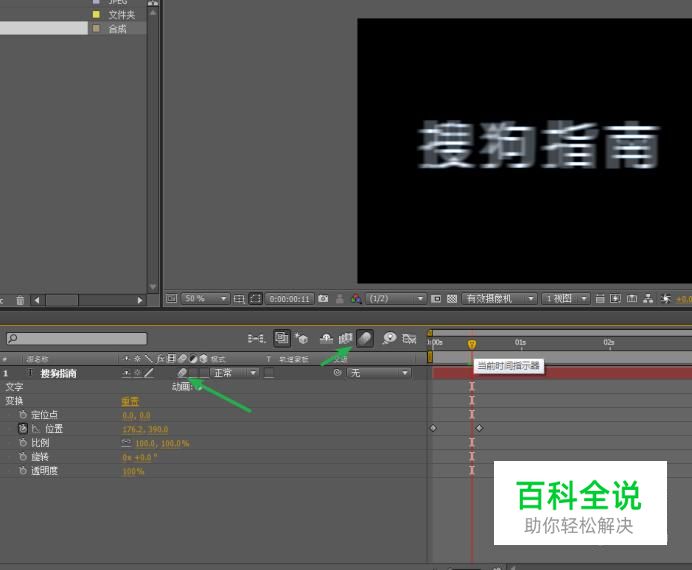The image size is (692, 570).
Task: Toggle preserve transparency box on 搜狗指南 layer
Action: 269,373
